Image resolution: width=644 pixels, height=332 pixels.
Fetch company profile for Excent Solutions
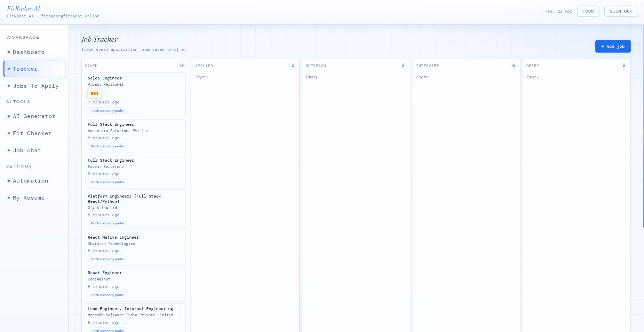(x=107, y=182)
